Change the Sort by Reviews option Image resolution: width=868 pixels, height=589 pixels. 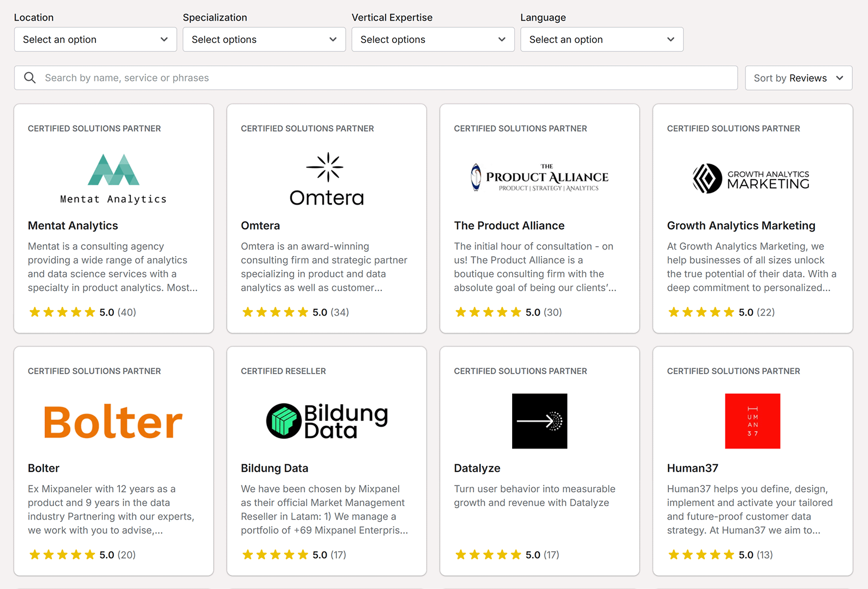click(798, 78)
